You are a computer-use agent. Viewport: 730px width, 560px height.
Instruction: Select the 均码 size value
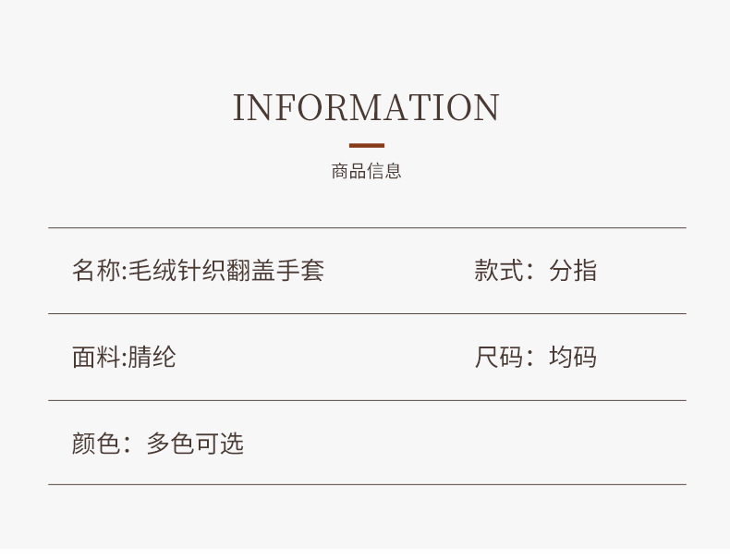573,358
